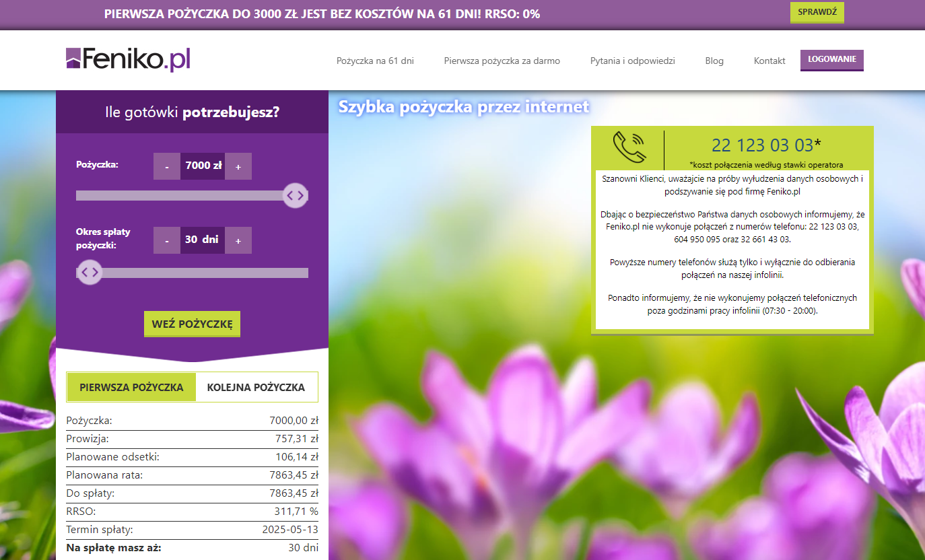Click the RRSO value 311,71 %

[296, 512]
